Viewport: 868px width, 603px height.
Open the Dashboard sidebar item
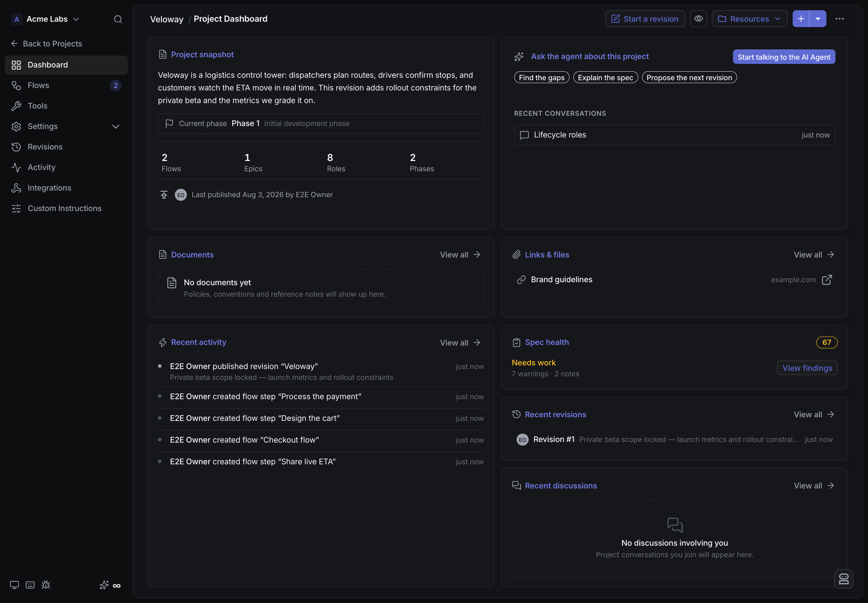(66, 65)
